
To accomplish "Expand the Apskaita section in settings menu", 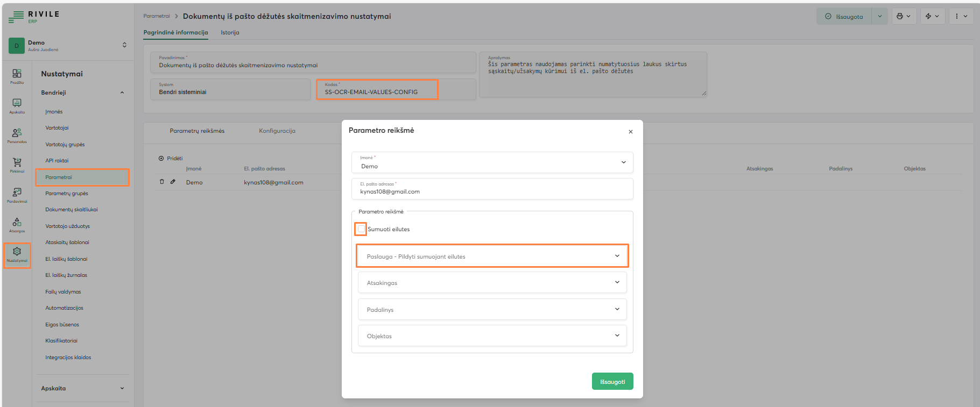I will click(83, 388).
